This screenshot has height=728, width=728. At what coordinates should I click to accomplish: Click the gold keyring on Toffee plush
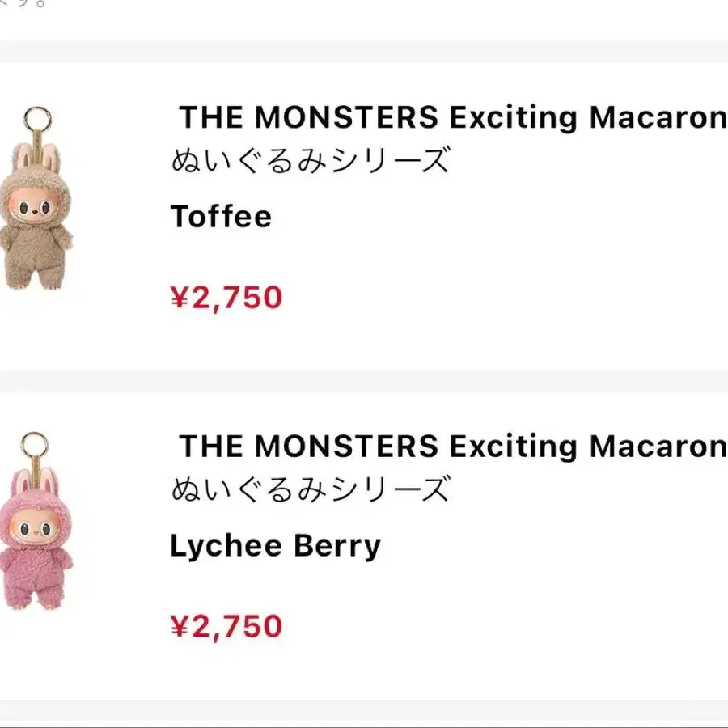[38, 118]
